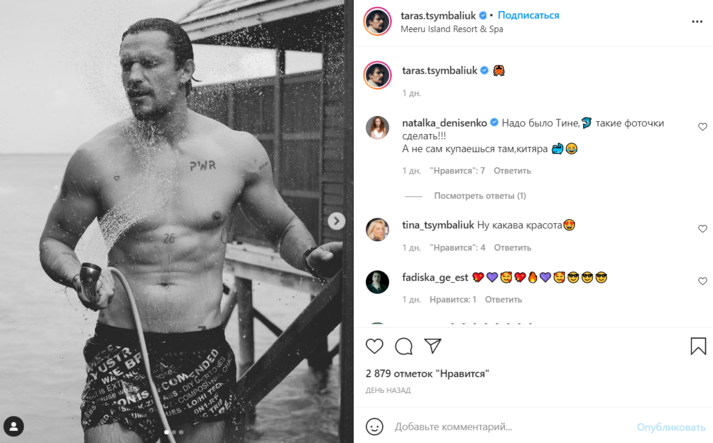Like the post with the heart icon
The height and width of the screenshot is (443, 713).
pyautogui.click(x=374, y=346)
